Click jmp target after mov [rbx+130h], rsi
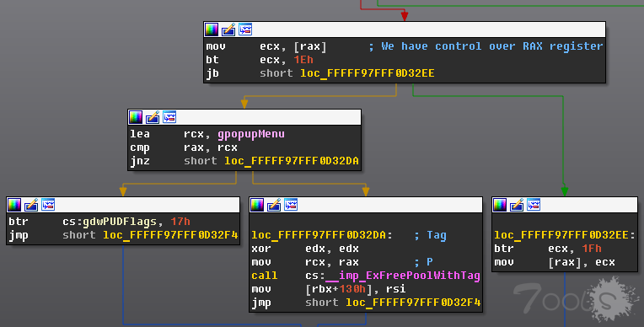The height and width of the screenshot is (327, 644). (x=413, y=303)
